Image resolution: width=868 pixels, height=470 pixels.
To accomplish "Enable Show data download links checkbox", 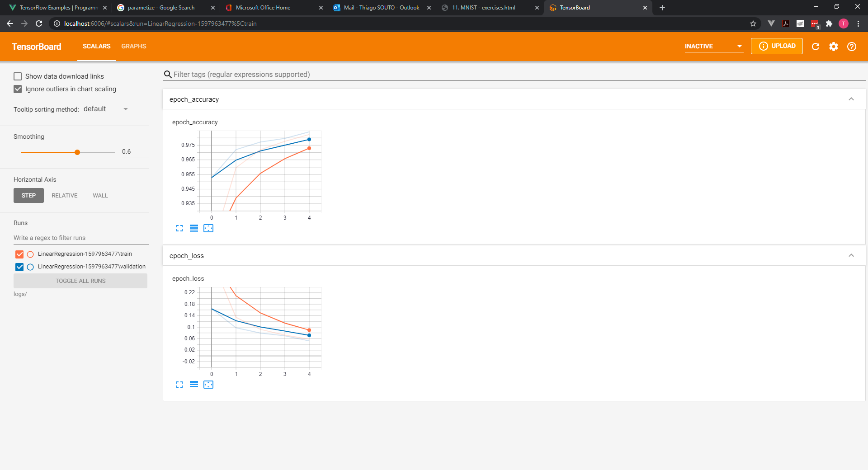I will (x=18, y=76).
